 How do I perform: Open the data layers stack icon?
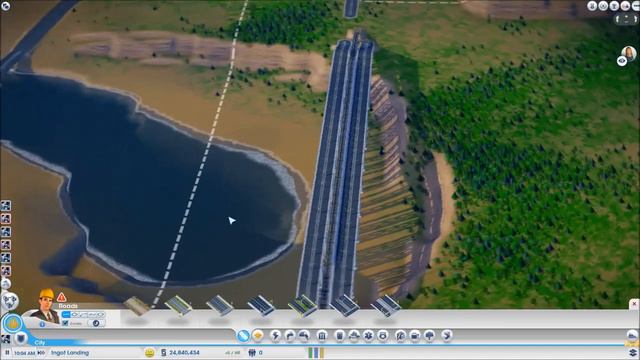633,352
